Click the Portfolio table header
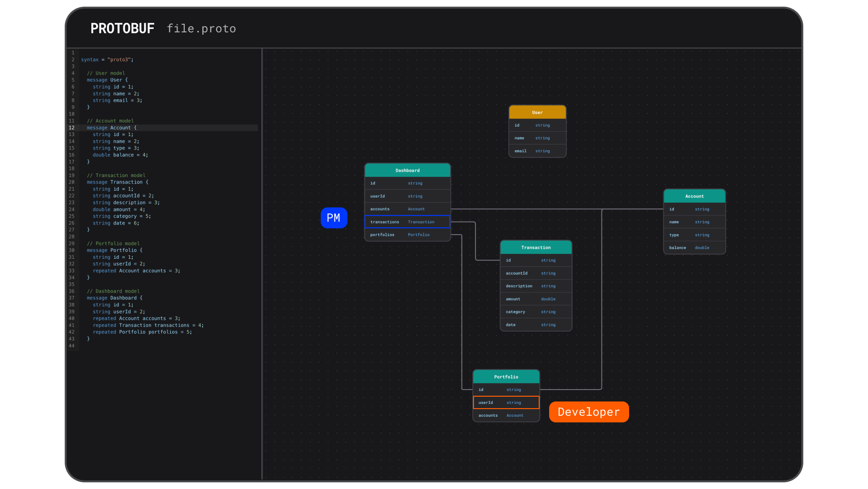 [x=506, y=377]
